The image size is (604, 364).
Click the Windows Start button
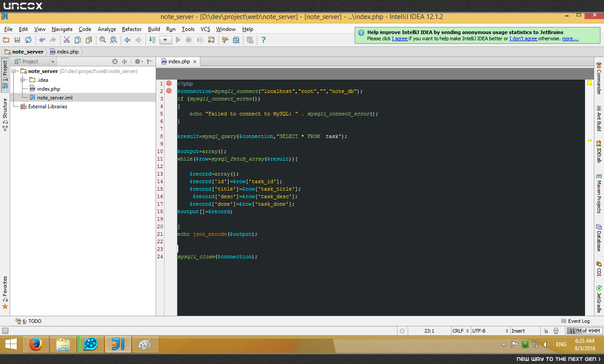coord(11,344)
